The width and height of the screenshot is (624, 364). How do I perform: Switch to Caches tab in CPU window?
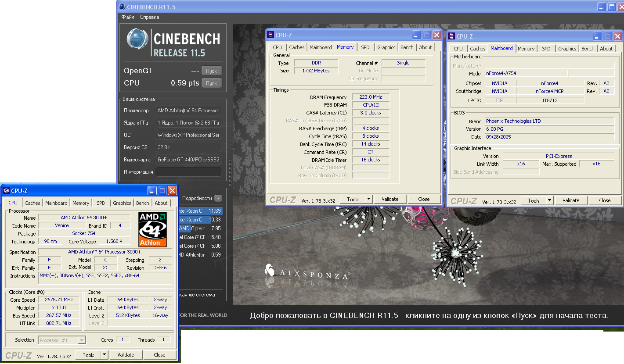32,203
